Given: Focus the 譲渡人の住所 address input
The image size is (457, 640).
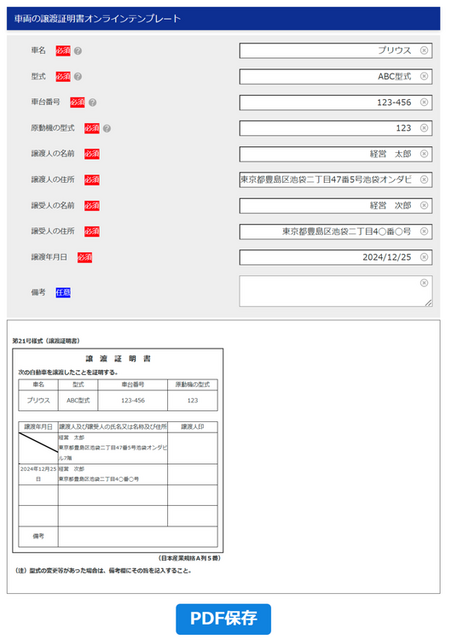Looking at the screenshot, I should tap(335, 180).
